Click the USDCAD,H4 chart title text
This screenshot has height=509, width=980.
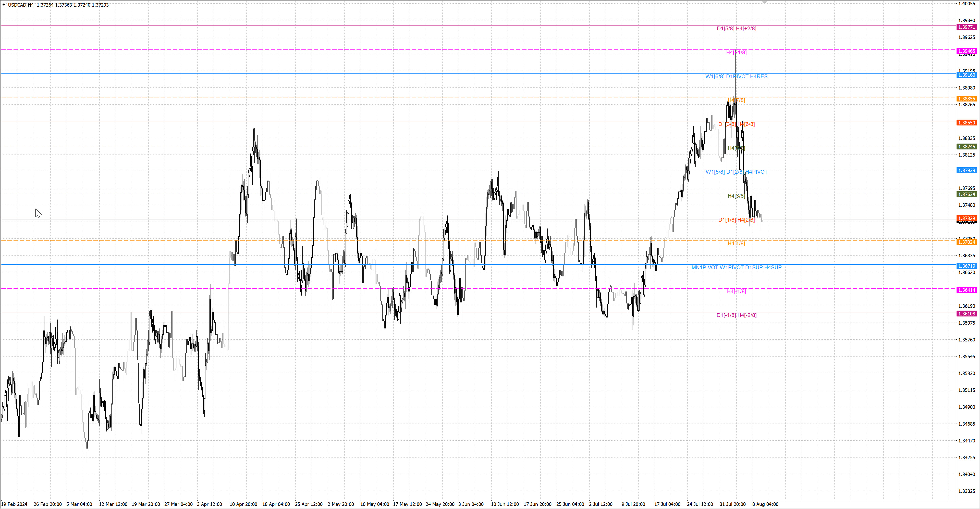(21, 5)
